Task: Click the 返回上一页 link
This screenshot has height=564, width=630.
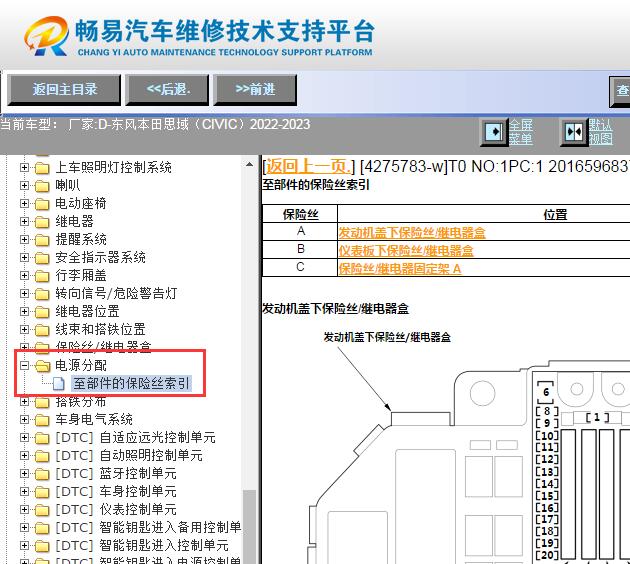Action: point(308,166)
